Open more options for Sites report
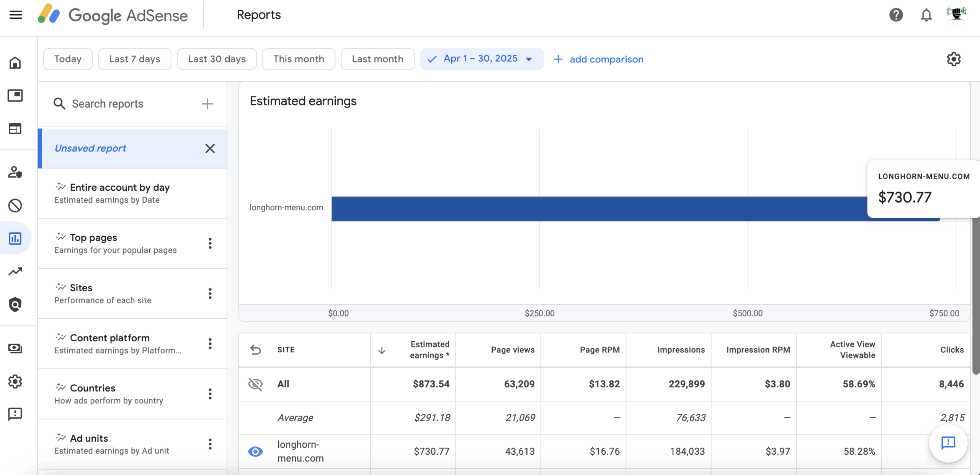 click(x=210, y=293)
